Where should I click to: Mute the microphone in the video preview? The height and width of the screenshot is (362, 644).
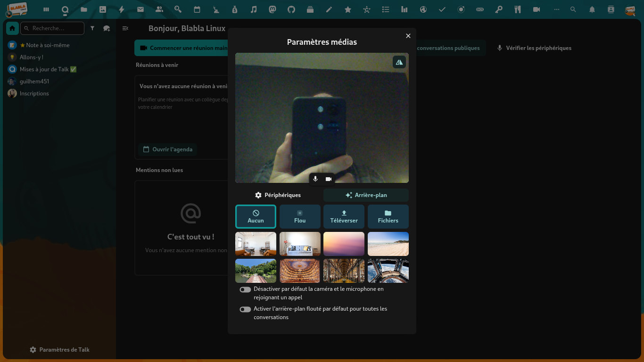[315, 179]
